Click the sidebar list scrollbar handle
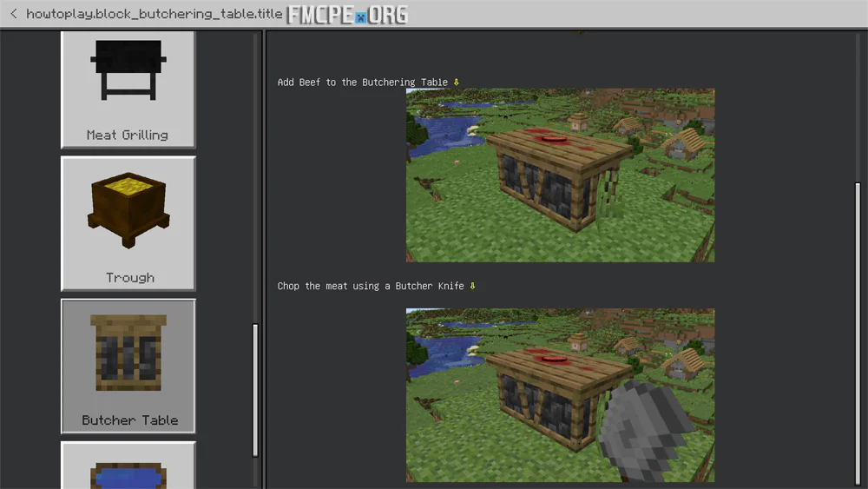 pyautogui.click(x=255, y=391)
